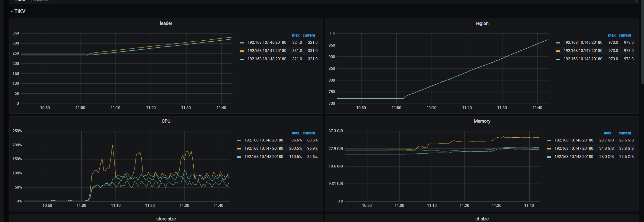Open the CPU panel title menu
644x222 pixels.
[166, 121]
